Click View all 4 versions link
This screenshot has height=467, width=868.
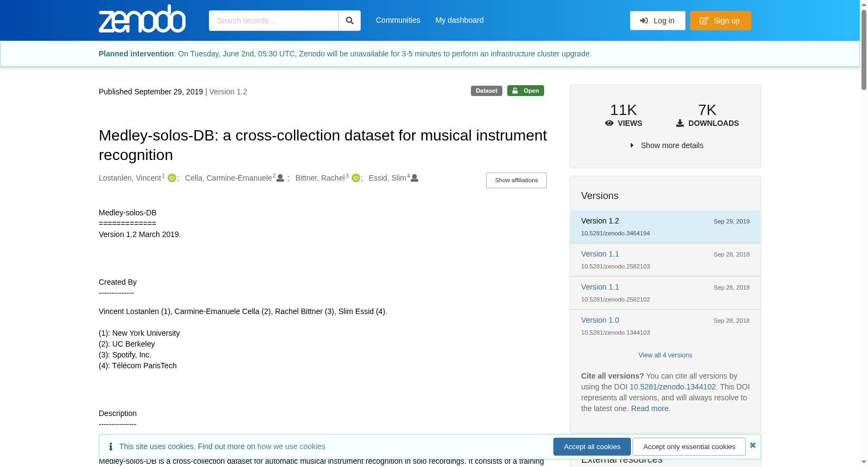click(x=665, y=355)
